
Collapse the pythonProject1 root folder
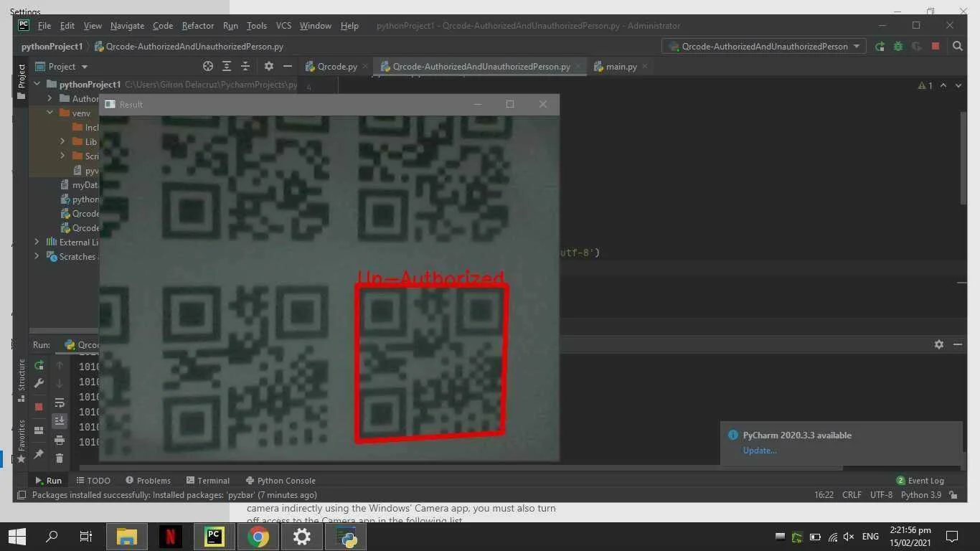pyautogui.click(x=37, y=84)
